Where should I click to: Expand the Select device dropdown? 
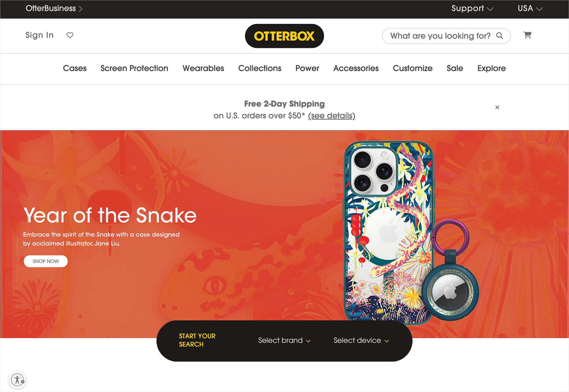pos(361,340)
